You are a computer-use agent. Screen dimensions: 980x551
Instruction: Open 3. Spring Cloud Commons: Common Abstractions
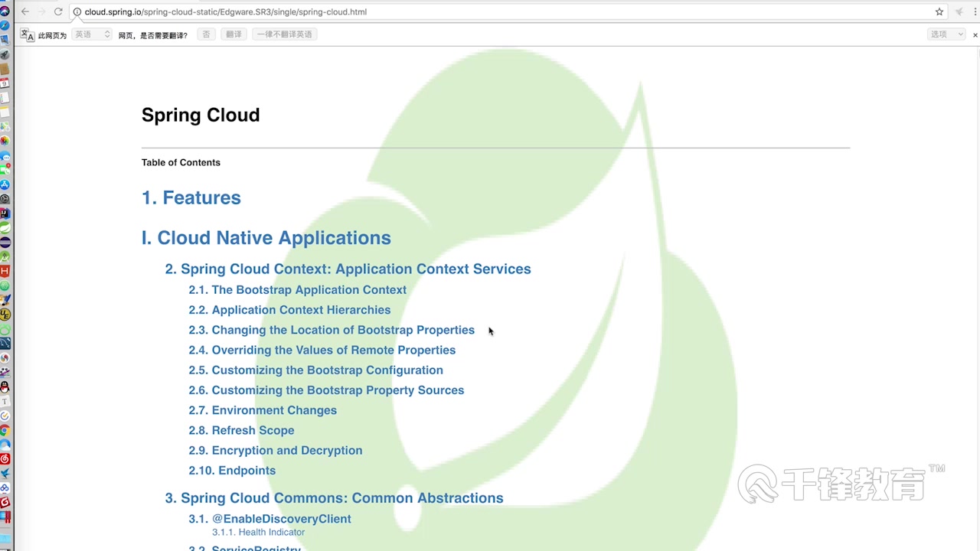tap(335, 498)
